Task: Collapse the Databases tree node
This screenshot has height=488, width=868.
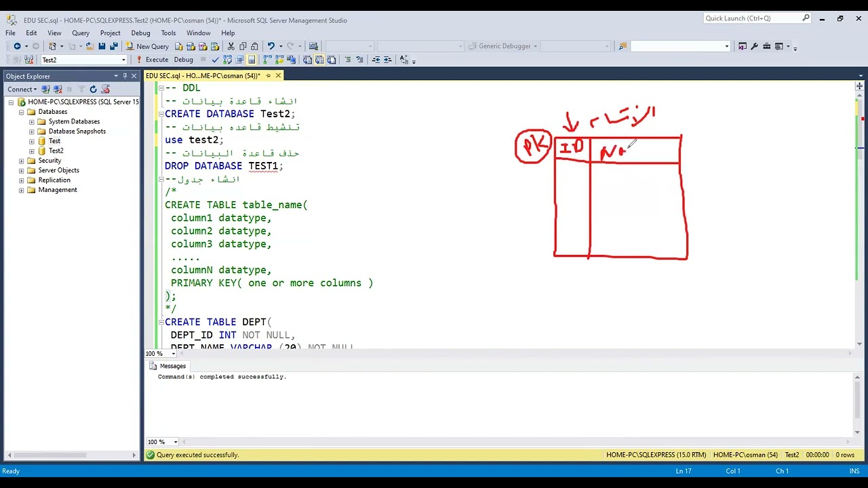Action: click(x=22, y=112)
